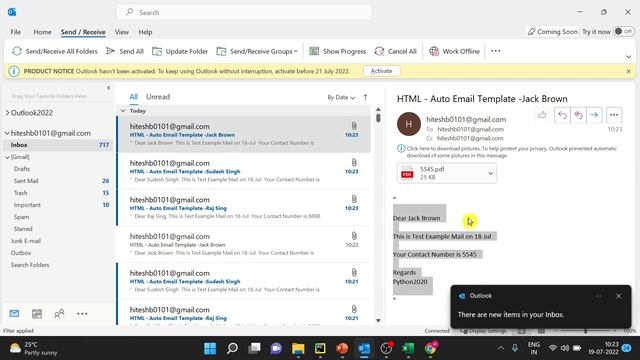Switch to Mail view icon
Screen dimensions: 640x360
point(14,313)
